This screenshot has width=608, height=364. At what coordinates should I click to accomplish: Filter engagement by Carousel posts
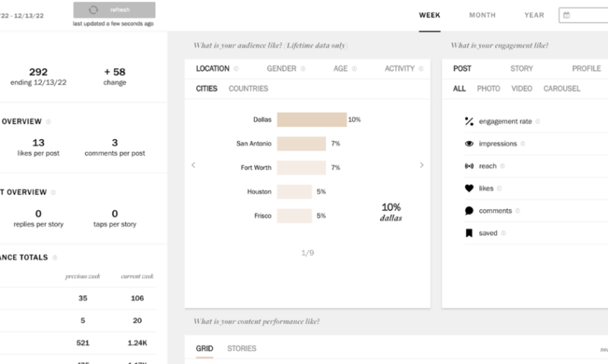[x=562, y=89]
